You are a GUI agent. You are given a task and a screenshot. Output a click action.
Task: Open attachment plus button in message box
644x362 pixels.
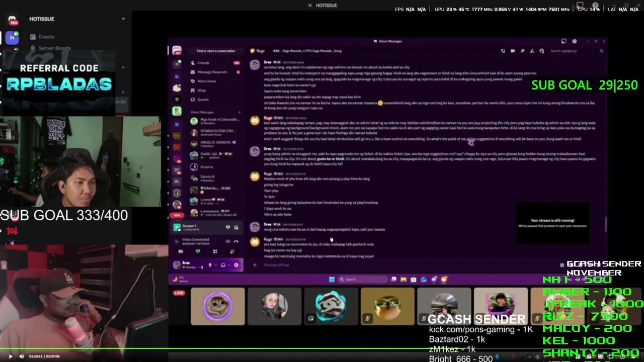pos(255,265)
